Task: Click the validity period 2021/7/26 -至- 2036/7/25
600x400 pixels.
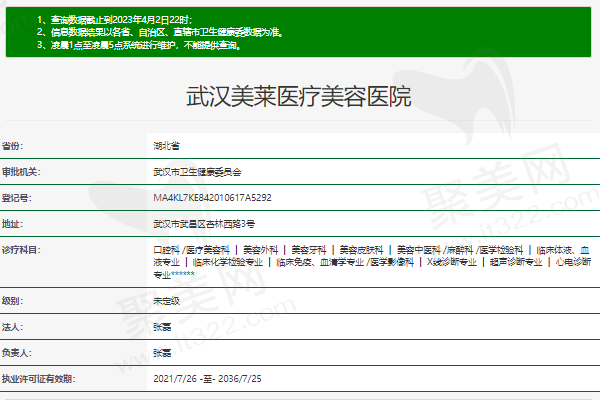Action: pyautogui.click(x=210, y=380)
